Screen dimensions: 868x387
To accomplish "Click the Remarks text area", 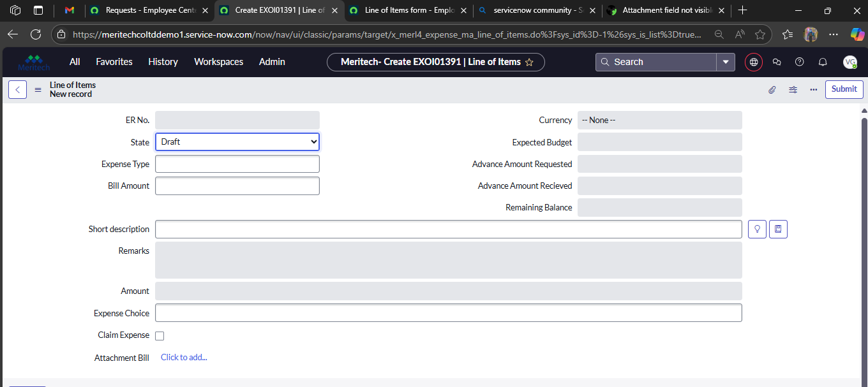I will (449, 259).
